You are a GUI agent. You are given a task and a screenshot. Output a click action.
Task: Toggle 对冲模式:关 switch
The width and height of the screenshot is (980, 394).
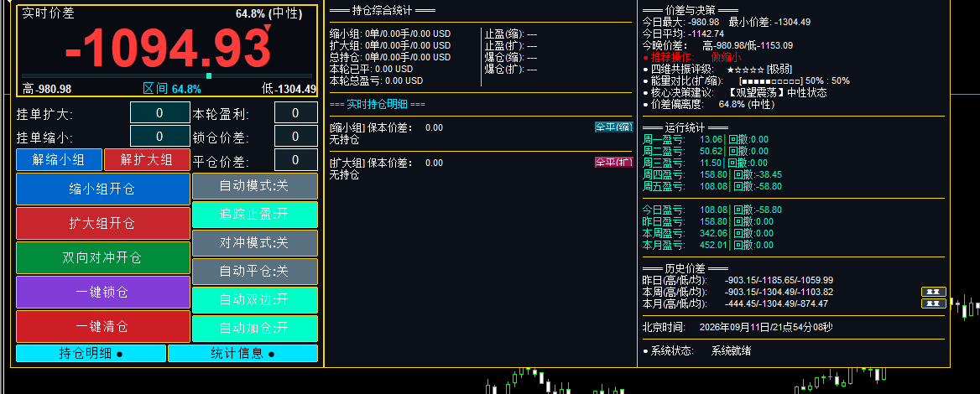pos(255,243)
